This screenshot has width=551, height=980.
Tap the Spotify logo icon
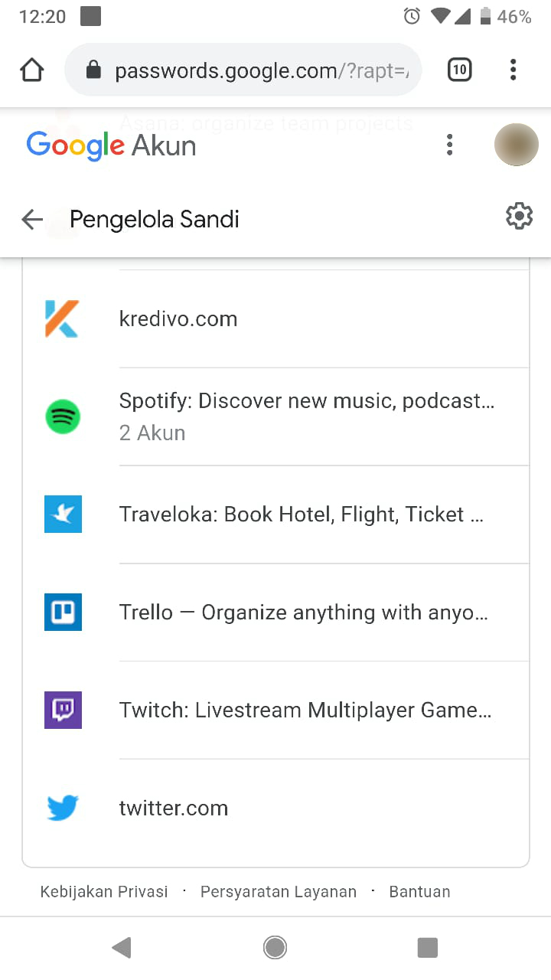(63, 416)
